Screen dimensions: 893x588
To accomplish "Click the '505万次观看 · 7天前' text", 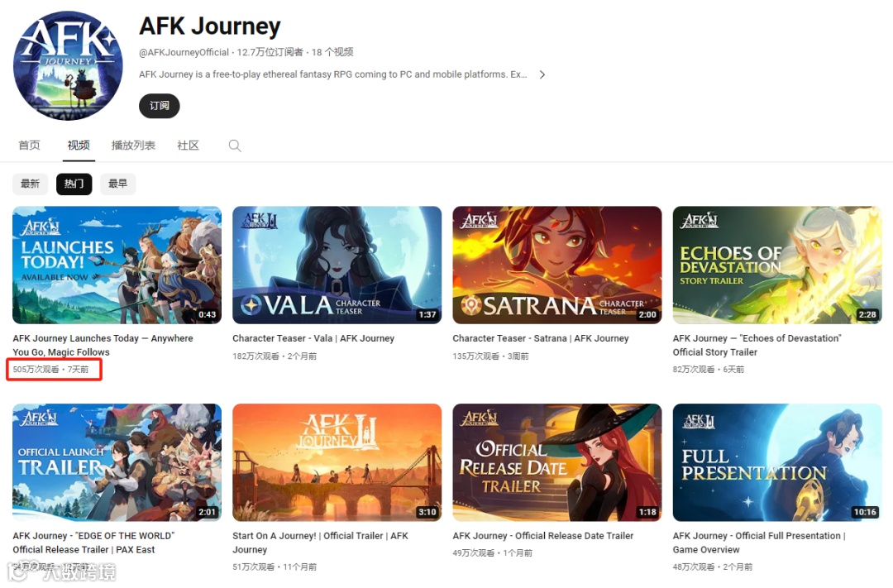I will 50,369.
